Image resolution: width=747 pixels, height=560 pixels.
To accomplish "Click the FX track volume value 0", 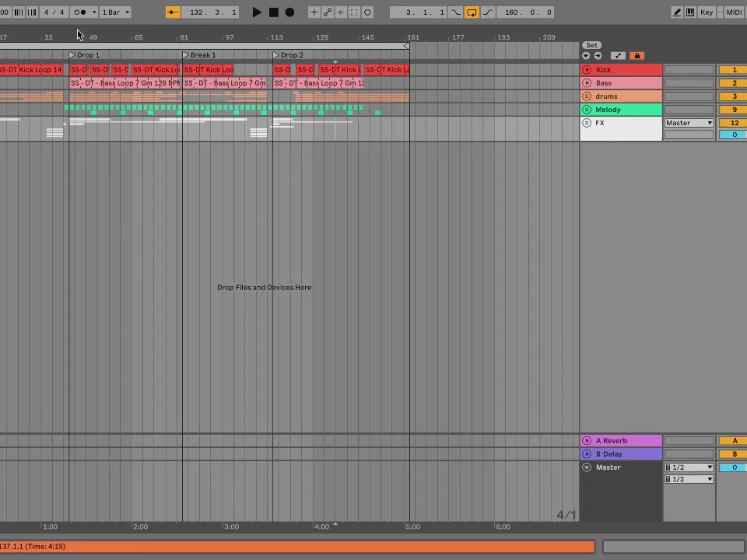I will pos(734,135).
